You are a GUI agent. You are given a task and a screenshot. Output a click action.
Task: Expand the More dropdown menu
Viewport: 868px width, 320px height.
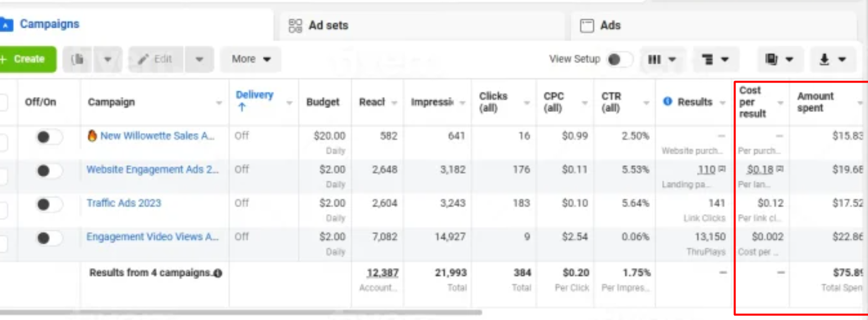click(x=250, y=59)
